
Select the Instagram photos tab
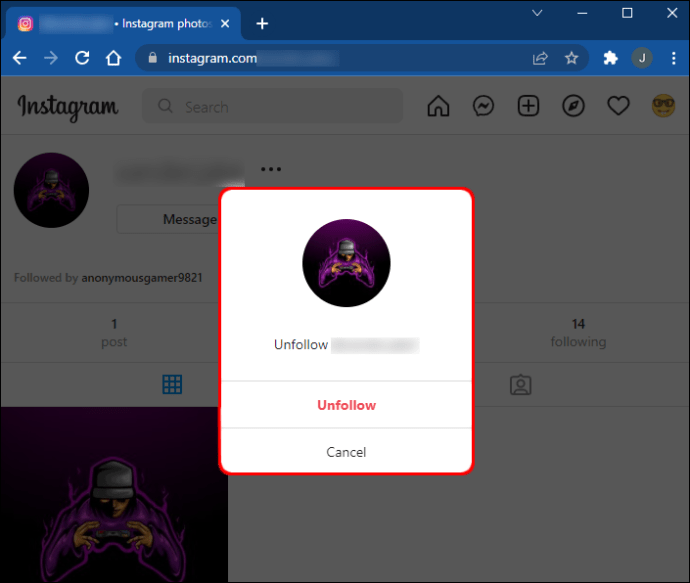click(x=123, y=23)
